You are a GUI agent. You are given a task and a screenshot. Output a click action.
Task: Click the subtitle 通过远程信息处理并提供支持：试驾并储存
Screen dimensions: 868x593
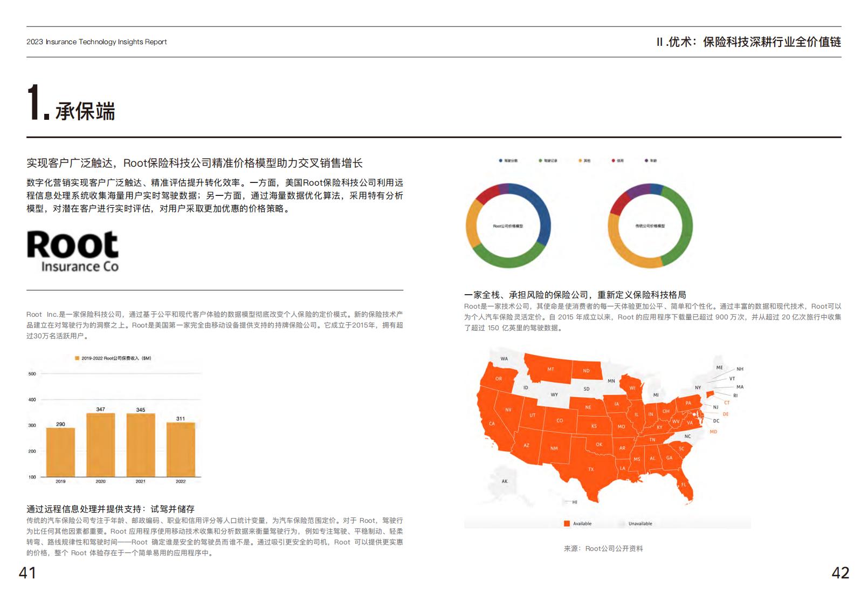[x=111, y=509]
